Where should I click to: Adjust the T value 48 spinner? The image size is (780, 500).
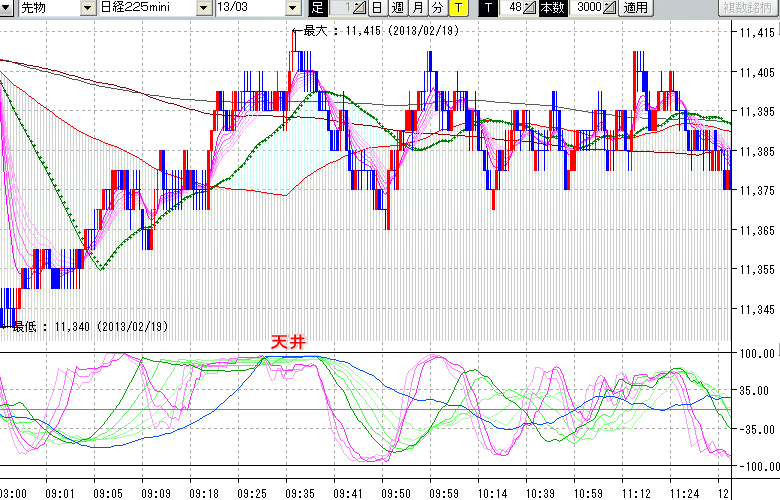[x=530, y=8]
